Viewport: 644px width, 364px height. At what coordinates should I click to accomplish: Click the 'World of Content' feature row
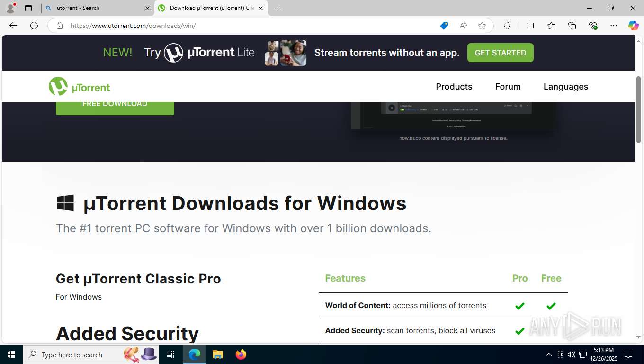tap(443, 306)
